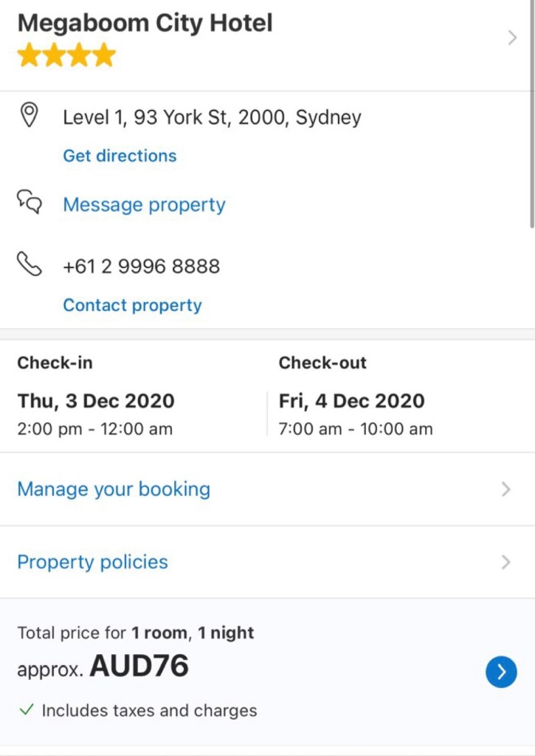Screen dimensions: 535x756
Task: Tap the phone number +61 2 9996 8888
Action: click(141, 266)
